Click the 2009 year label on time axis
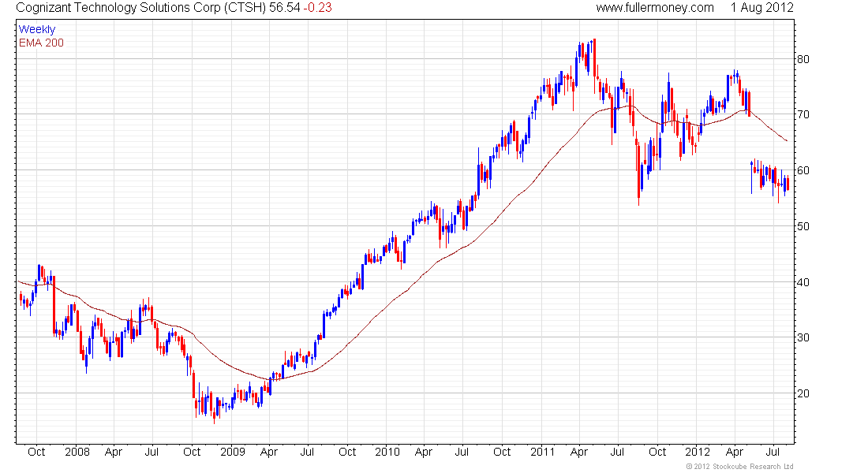The height and width of the screenshot is (473, 868). (233, 452)
